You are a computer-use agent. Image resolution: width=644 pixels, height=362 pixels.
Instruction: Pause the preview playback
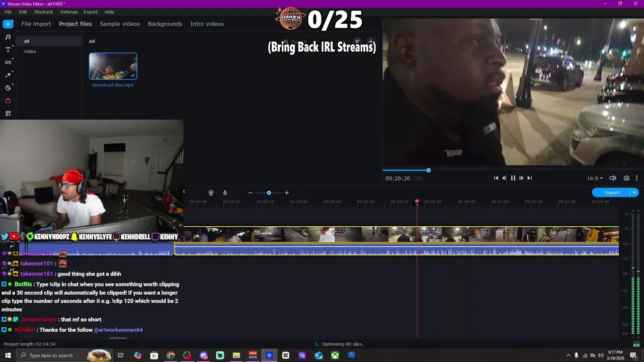point(513,178)
